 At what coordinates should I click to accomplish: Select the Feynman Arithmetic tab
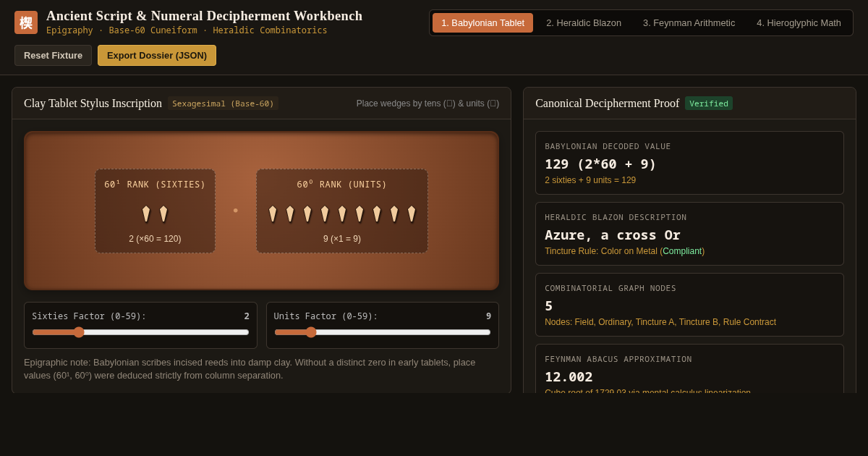click(x=689, y=22)
